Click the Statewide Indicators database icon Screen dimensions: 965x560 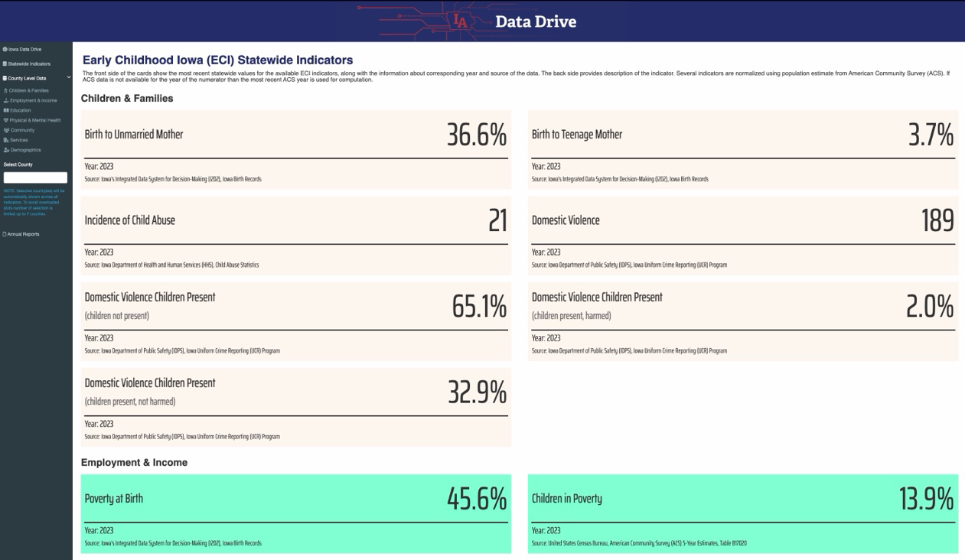[x=5, y=63]
